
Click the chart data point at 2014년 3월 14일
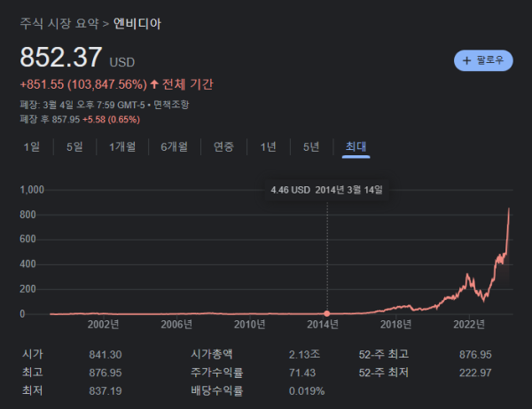coord(326,313)
